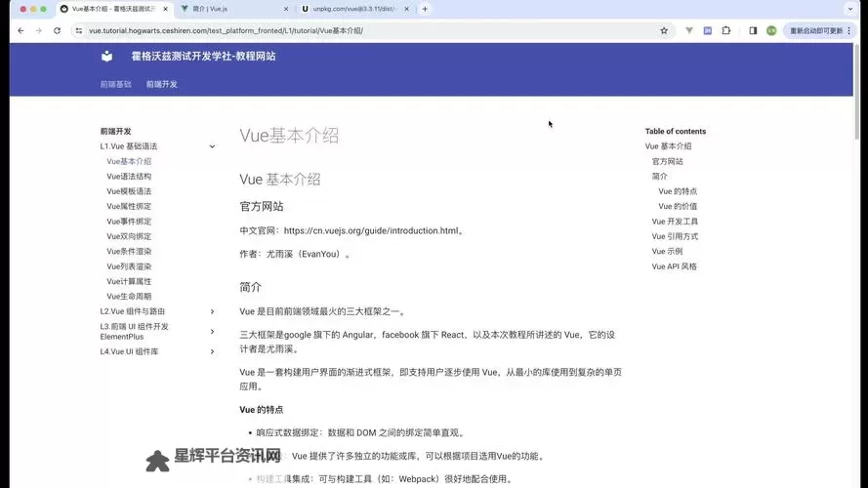The height and width of the screenshot is (488, 868).
Task: Open Vue条件渲染 in the sidebar
Action: click(129, 251)
